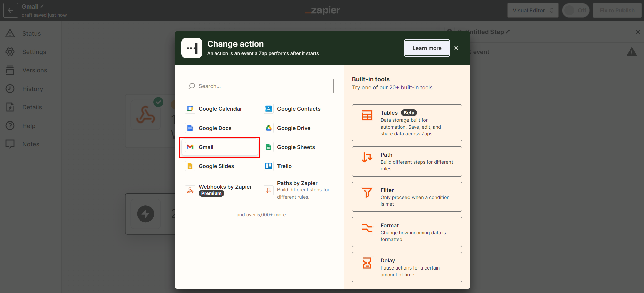Click the '...and over 5,000+ more' text
Viewport: 644px width, 293px height.
coord(259,215)
